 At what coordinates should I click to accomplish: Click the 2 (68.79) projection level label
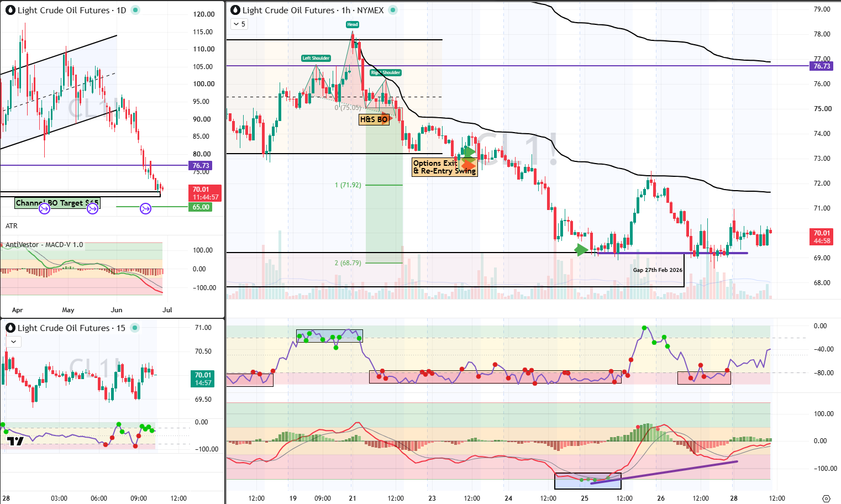(x=348, y=263)
